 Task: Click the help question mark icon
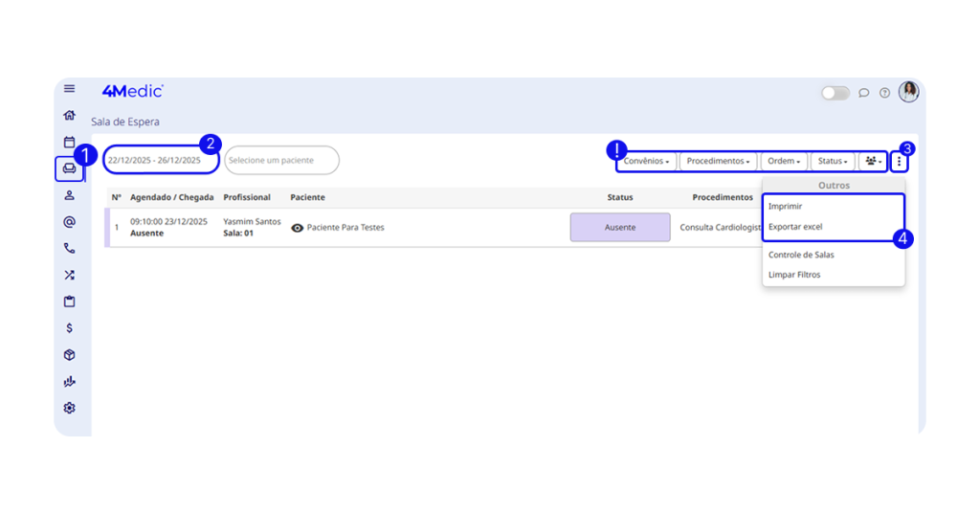884,93
